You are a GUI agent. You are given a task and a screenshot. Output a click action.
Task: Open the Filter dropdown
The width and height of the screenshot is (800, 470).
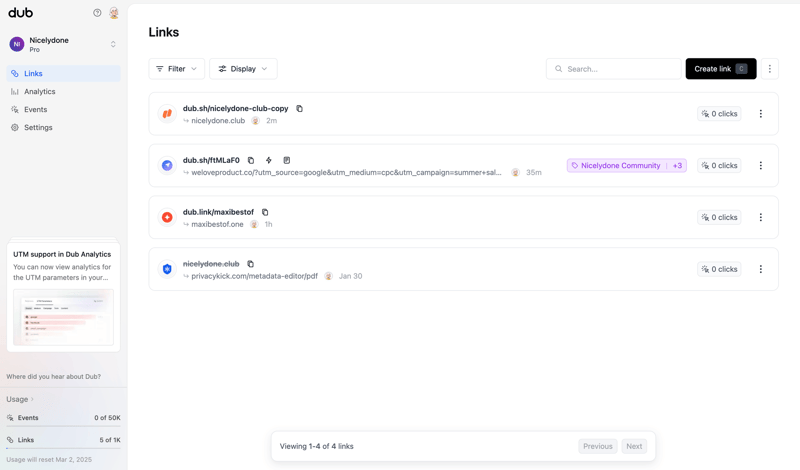click(x=177, y=69)
